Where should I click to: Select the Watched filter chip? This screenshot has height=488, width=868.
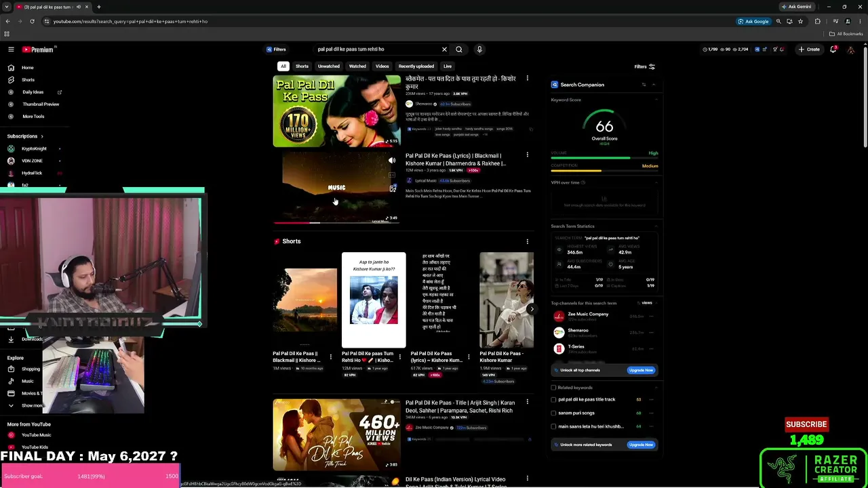click(357, 66)
